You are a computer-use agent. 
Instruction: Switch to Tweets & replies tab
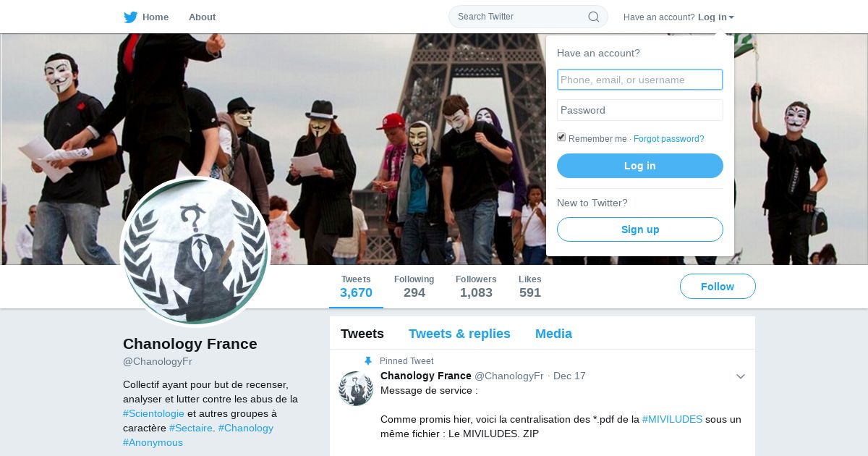pos(459,334)
